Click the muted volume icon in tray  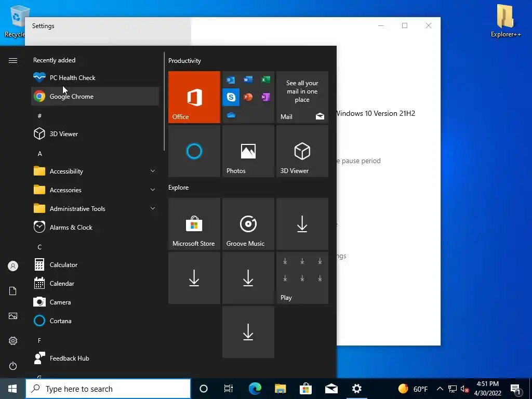click(x=465, y=389)
